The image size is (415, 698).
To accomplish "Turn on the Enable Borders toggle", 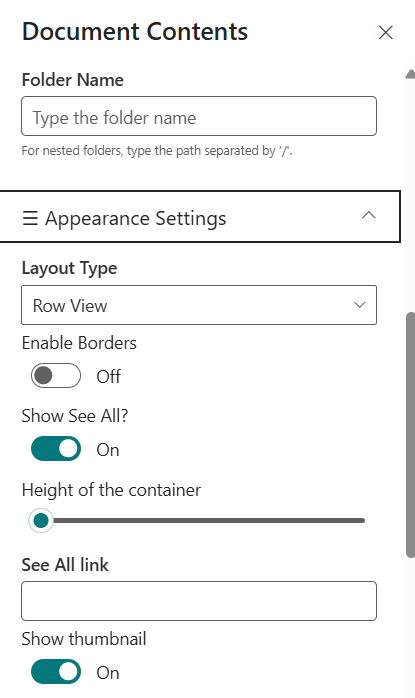I will click(x=56, y=376).
